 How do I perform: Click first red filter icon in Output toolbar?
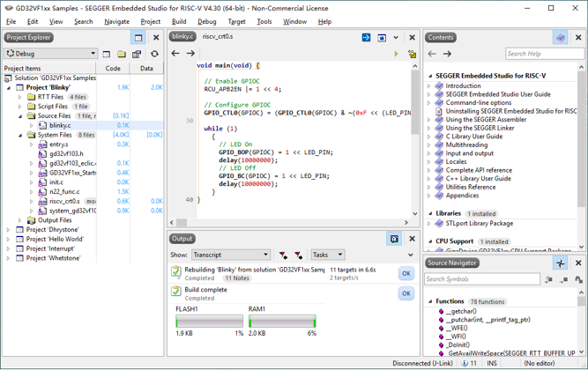(283, 255)
